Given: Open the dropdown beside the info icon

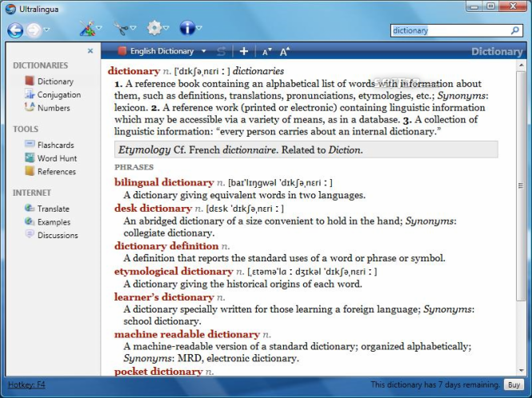Looking at the screenshot, I should [x=199, y=27].
